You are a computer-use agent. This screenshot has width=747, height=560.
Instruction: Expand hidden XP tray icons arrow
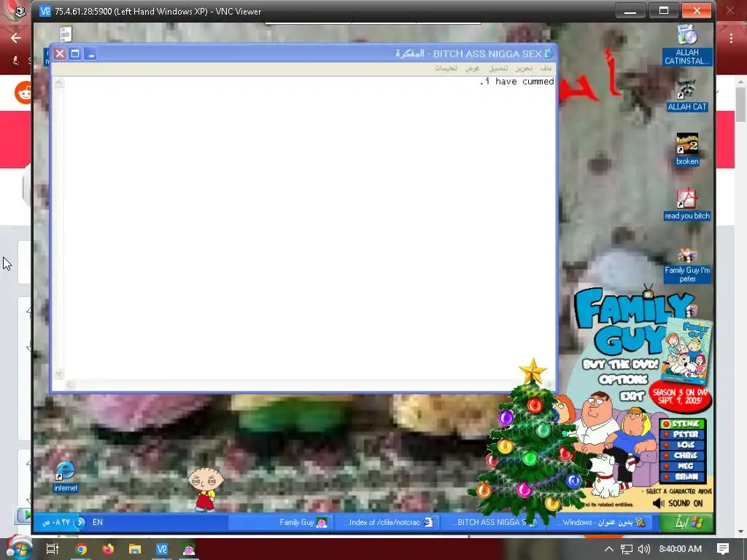[x=80, y=522]
